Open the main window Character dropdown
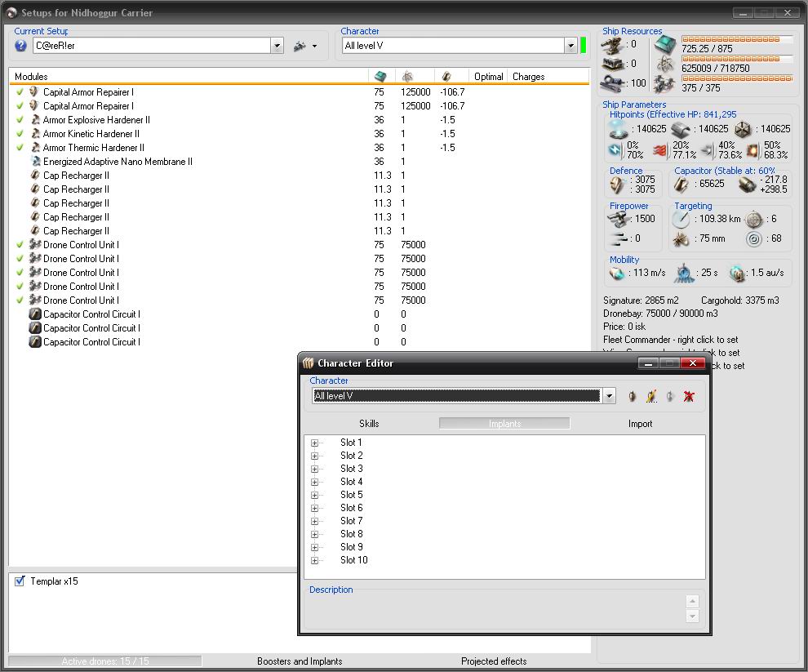 click(x=570, y=46)
